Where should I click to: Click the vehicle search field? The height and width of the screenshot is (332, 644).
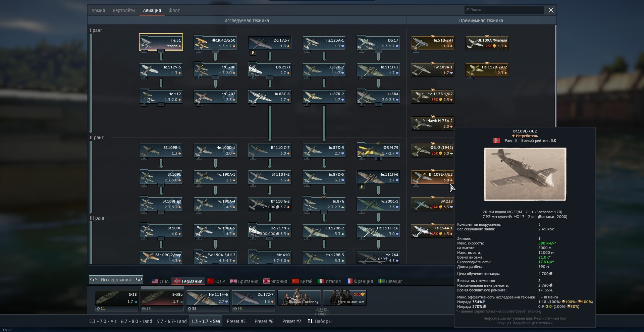coord(504,10)
